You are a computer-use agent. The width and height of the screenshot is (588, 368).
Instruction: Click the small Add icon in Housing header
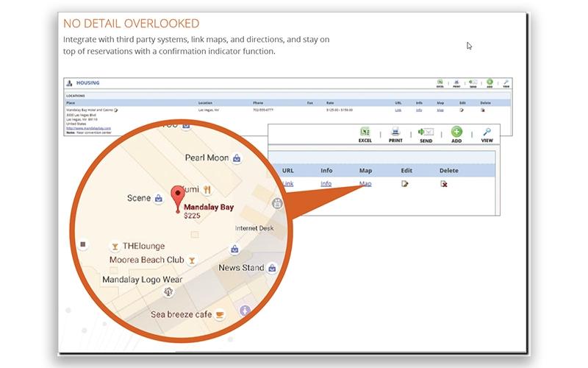490,82
